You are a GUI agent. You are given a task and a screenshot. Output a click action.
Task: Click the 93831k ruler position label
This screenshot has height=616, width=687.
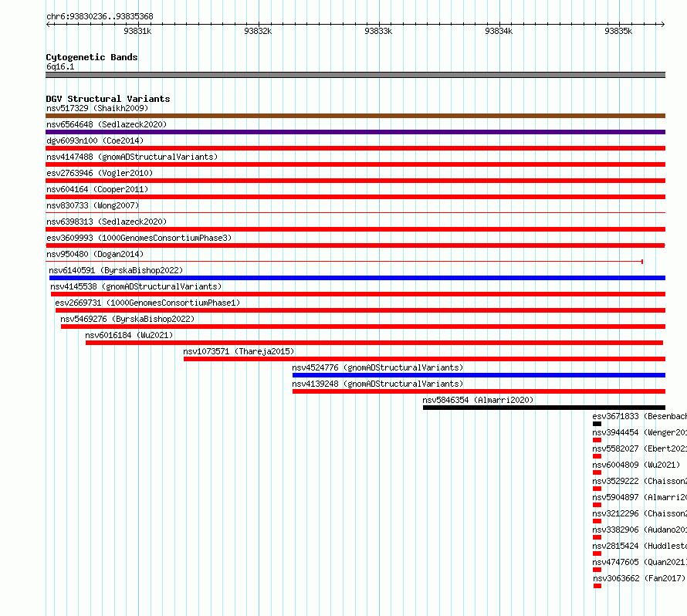tap(137, 31)
